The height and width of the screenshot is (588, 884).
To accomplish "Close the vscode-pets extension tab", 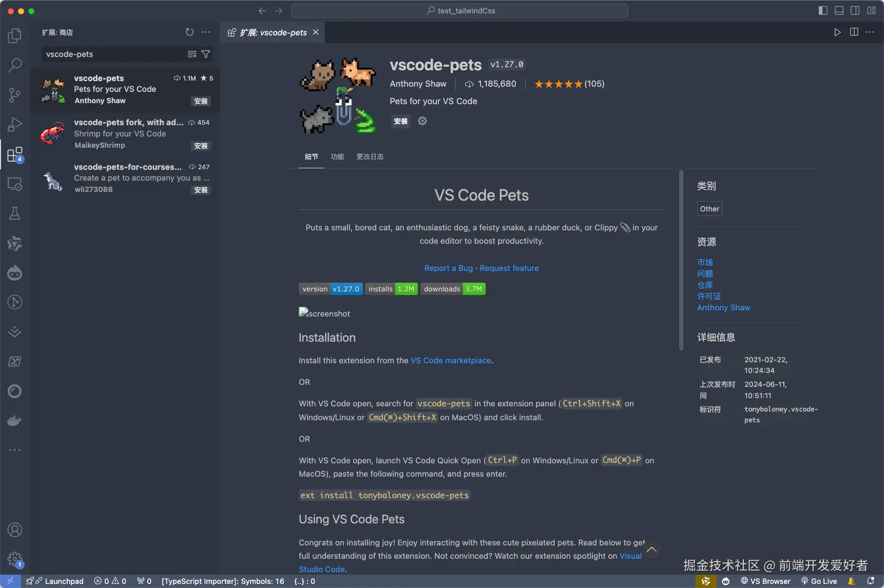I will (x=316, y=32).
